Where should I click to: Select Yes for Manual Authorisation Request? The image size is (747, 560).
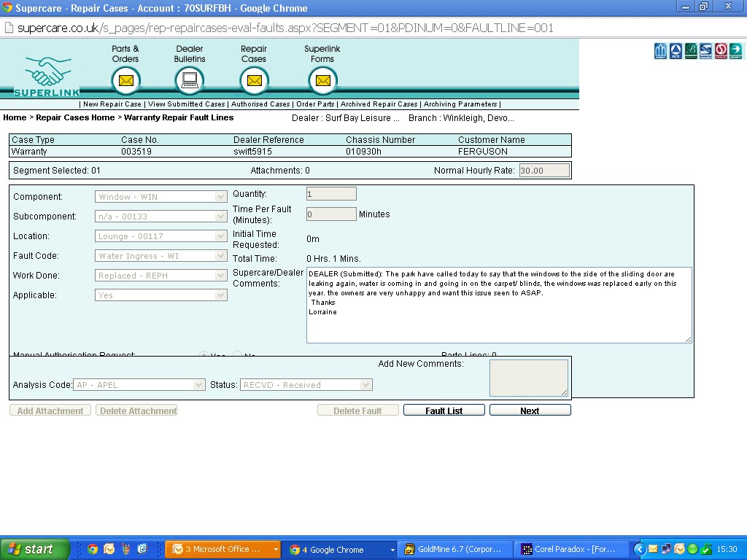pos(205,355)
